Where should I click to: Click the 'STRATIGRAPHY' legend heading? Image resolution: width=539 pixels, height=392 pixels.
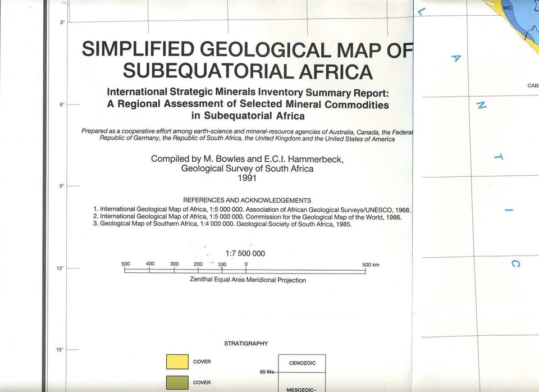click(x=246, y=344)
